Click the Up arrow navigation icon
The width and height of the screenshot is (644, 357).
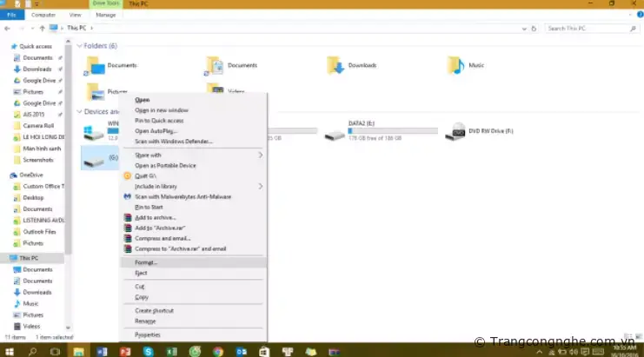[x=42, y=29]
